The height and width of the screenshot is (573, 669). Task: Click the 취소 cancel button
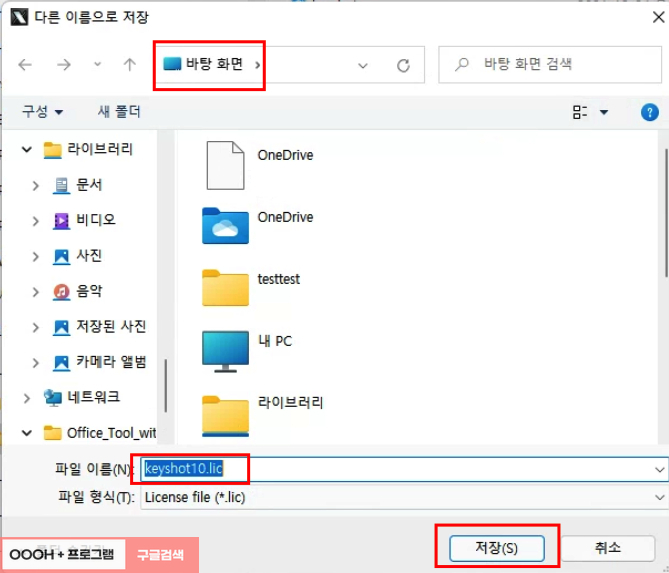608,548
